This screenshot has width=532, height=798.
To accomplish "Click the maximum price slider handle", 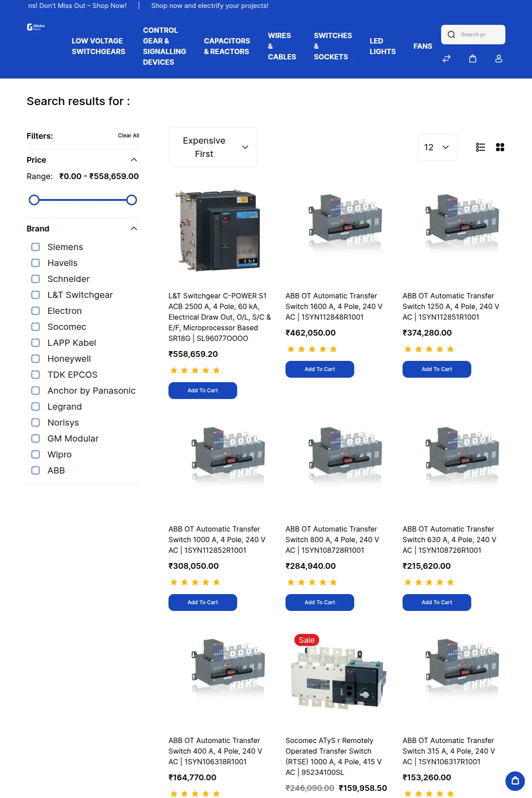I will (132, 200).
